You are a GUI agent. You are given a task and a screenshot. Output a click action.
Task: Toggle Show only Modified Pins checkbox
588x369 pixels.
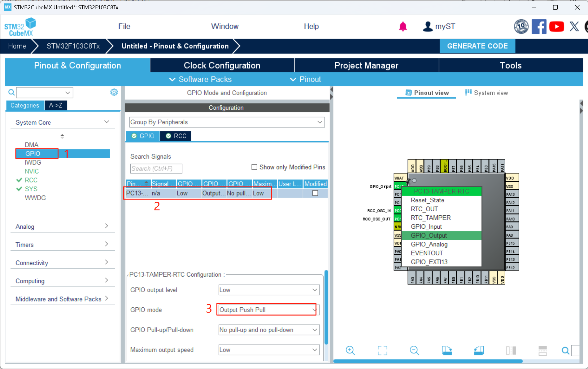tap(254, 167)
